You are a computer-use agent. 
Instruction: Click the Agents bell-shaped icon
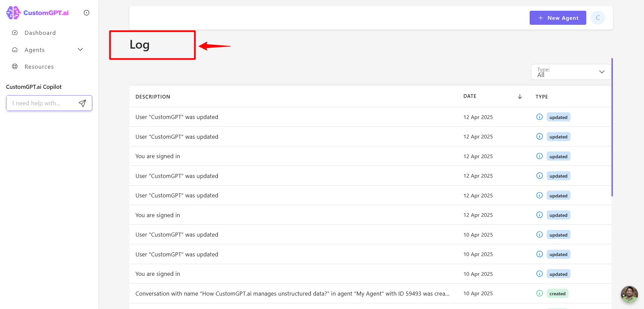pyautogui.click(x=15, y=50)
